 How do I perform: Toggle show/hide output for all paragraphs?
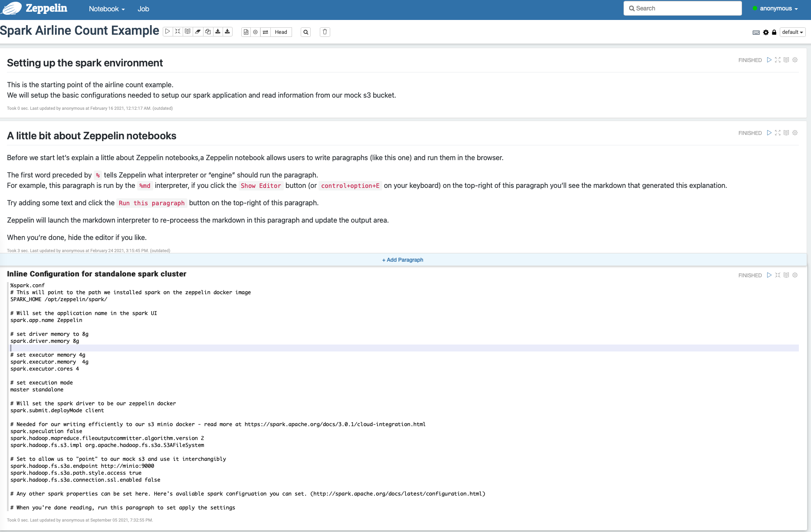coord(187,32)
